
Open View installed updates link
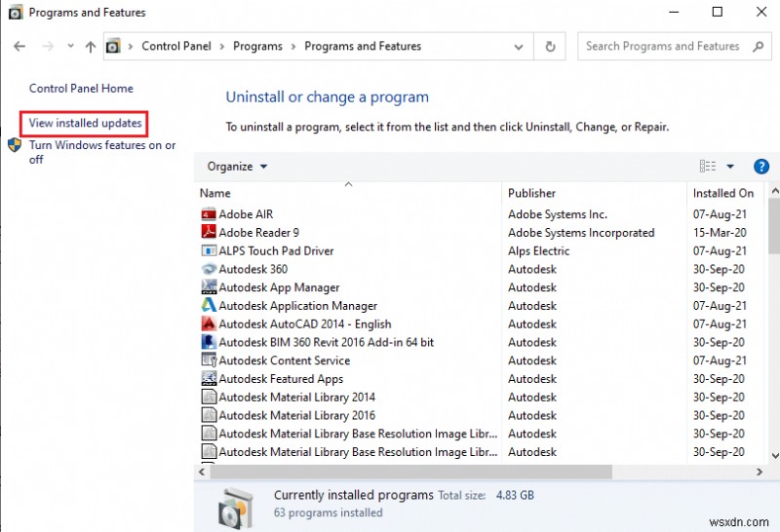click(x=85, y=123)
